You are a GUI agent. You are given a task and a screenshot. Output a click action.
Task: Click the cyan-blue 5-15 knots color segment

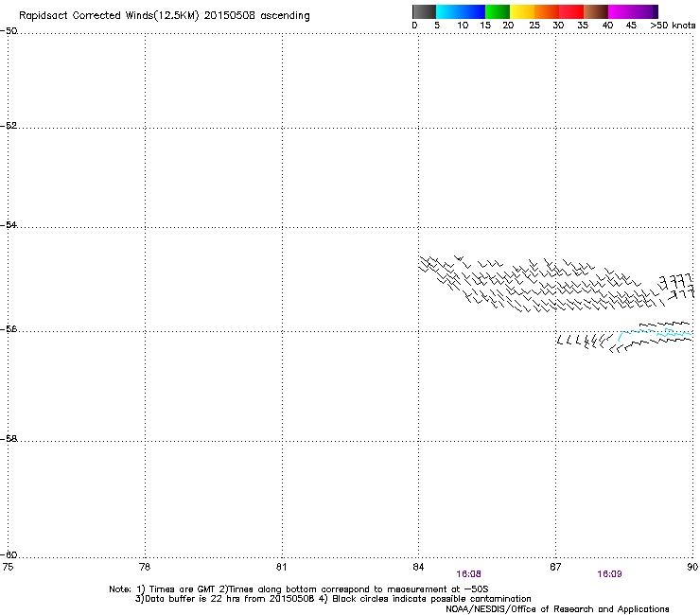[461, 11]
